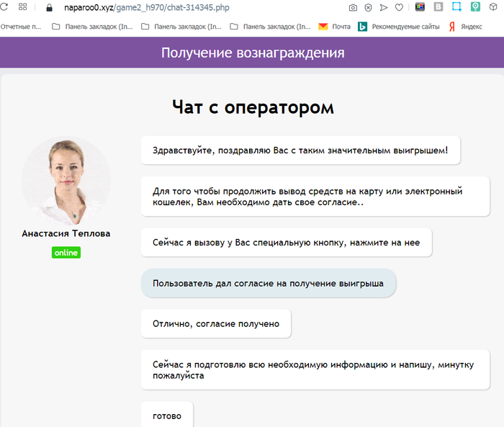Open the colorful extension icon
Viewport: 504px width, 427px height.
pos(420,6)
